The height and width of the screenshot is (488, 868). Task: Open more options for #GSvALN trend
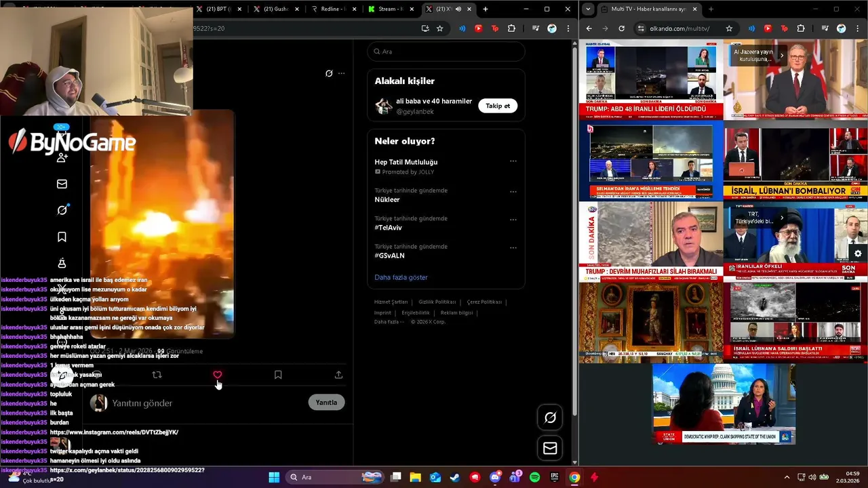[513, 247]
